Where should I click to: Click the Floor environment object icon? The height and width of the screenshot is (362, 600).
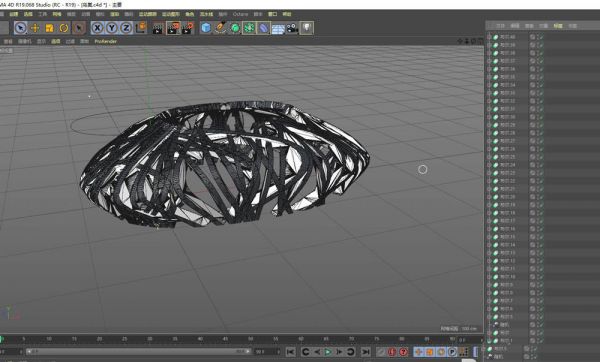(x=278, y=28)
